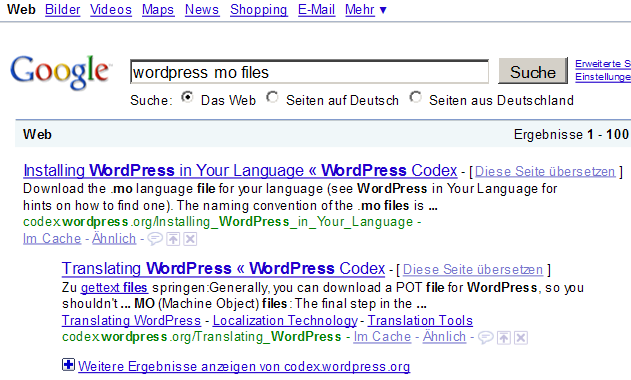Promote the Translating WordPress result with up-arrow icon

point(503,337)
